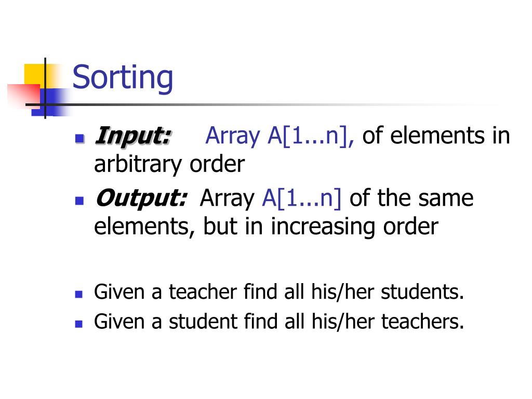Viewport: 532px width, 399px height.
Task: Click the line 'Given a teacher find all his/her students.'
Action: click(x=279, y=292)
